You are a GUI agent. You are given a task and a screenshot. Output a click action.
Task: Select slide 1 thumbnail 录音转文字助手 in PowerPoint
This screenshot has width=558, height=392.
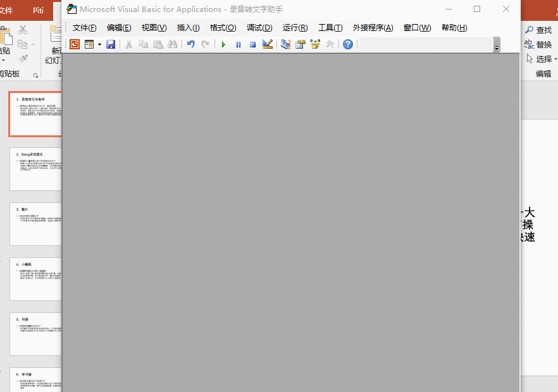pyautogui.click(x=35, y=114)
